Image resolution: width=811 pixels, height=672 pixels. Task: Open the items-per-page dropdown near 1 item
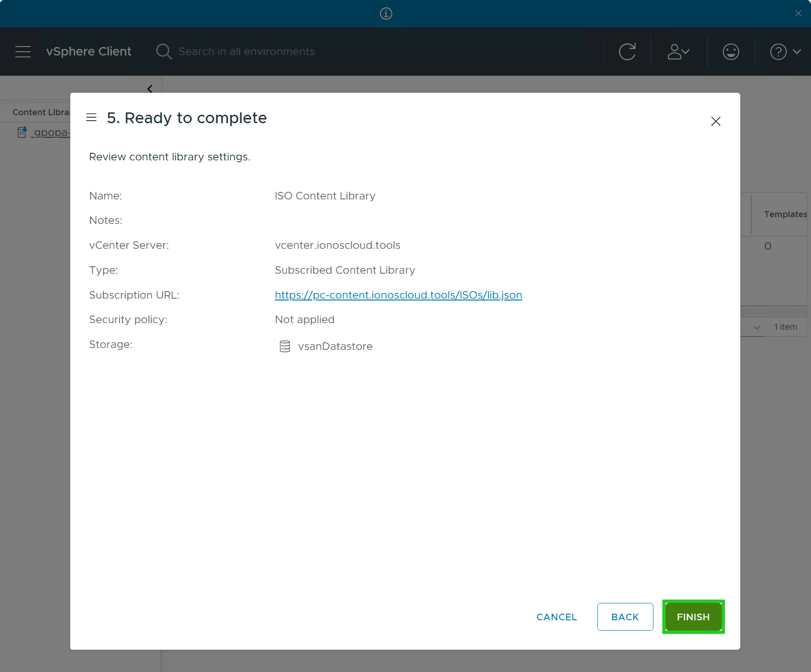(756, 327)
